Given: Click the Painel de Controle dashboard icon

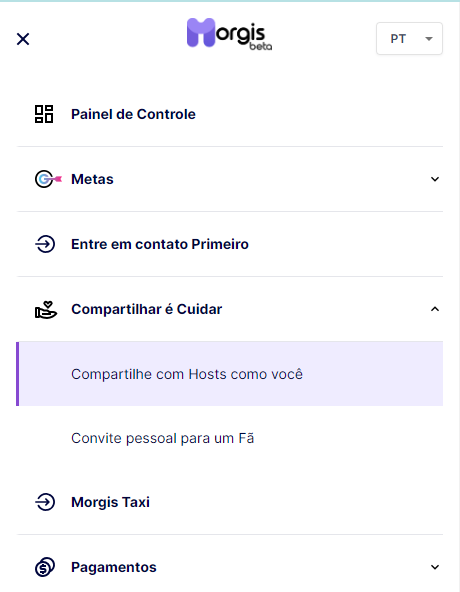Looking at the screenshot, I should 44,114.
